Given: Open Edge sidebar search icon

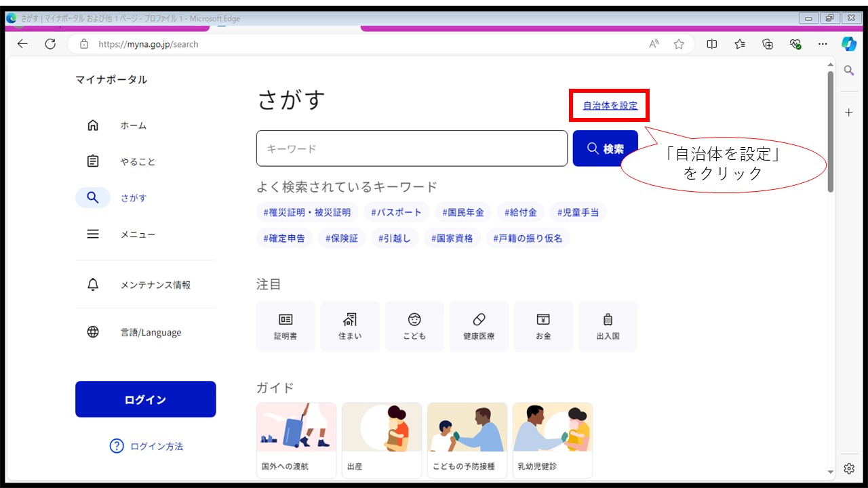Looking at the screenshot, I should tap(849, 70).
